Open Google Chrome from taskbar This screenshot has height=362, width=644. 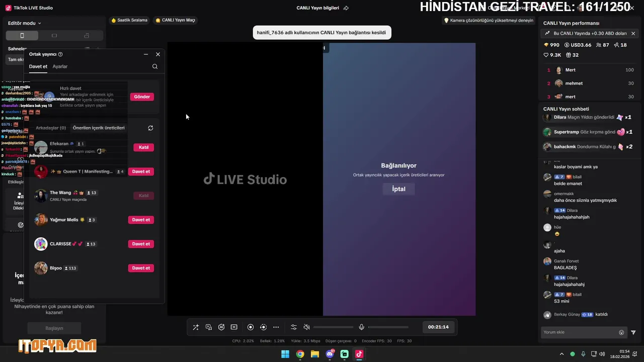[300, 354]
